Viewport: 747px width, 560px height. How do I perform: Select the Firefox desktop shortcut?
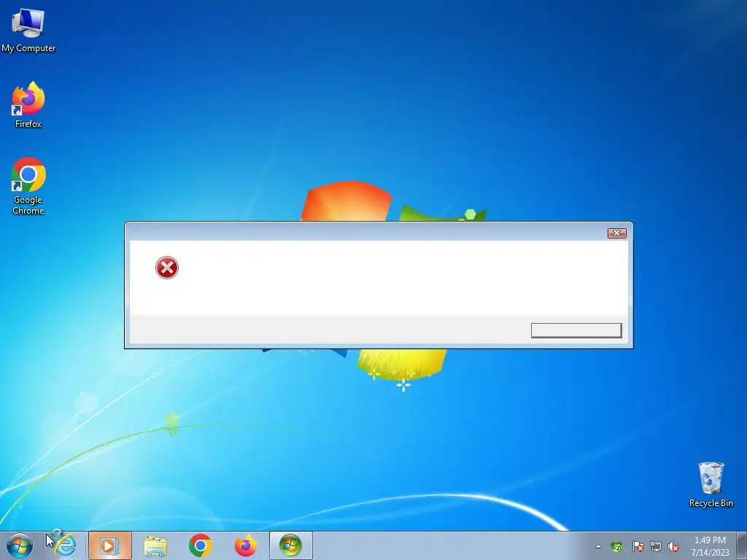tap(28, 105)
